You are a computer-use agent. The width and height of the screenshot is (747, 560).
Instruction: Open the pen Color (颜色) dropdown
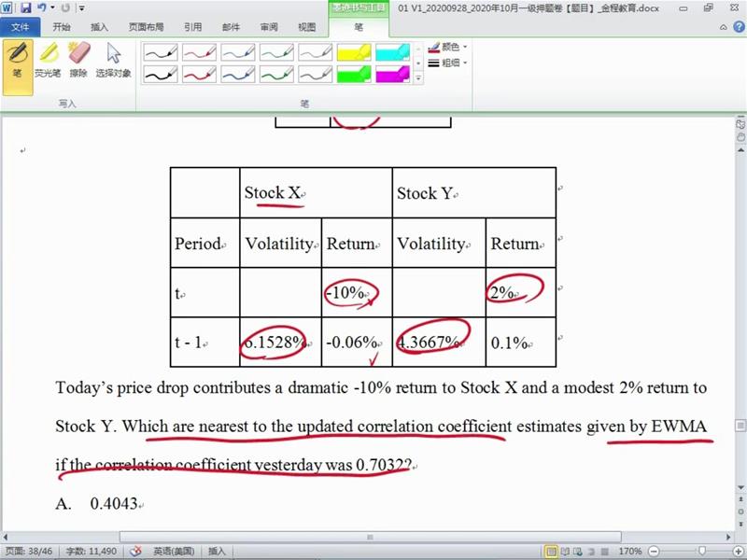point(447,47)
